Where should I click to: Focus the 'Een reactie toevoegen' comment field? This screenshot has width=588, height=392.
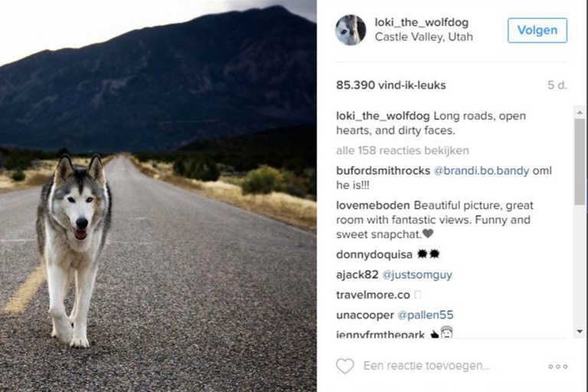click(x=426, y=366)
